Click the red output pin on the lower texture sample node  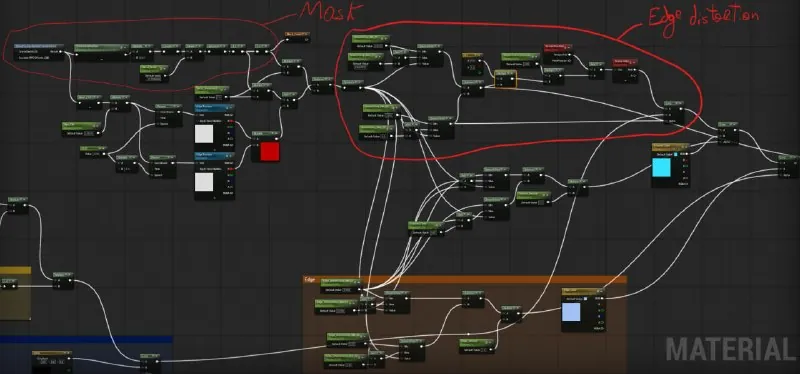[x=232, y=168]
